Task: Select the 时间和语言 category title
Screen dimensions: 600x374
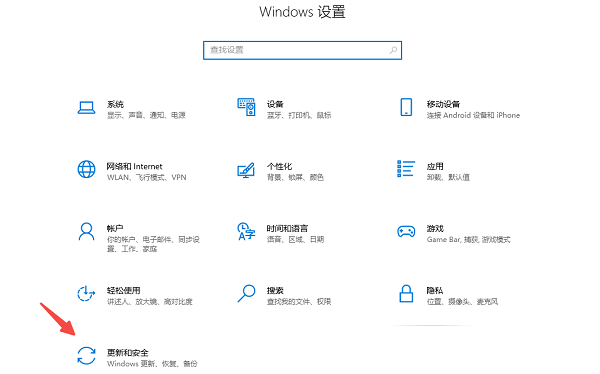Action: (287, 229)
